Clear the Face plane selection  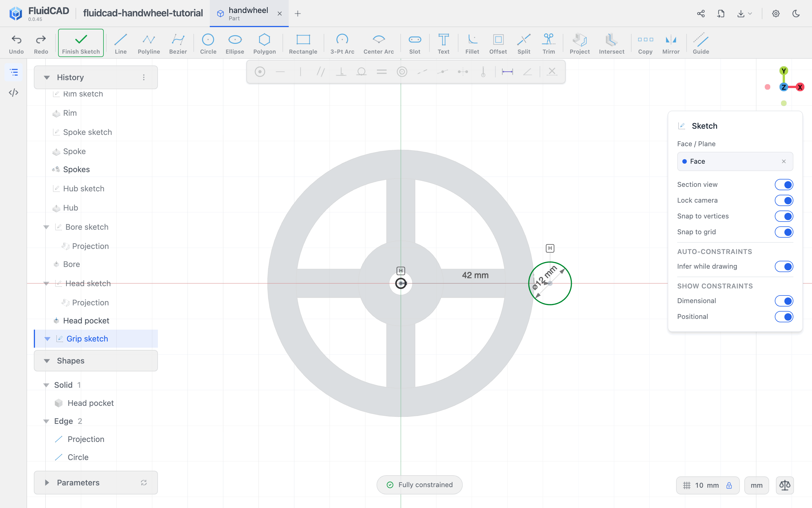(784, 161)
